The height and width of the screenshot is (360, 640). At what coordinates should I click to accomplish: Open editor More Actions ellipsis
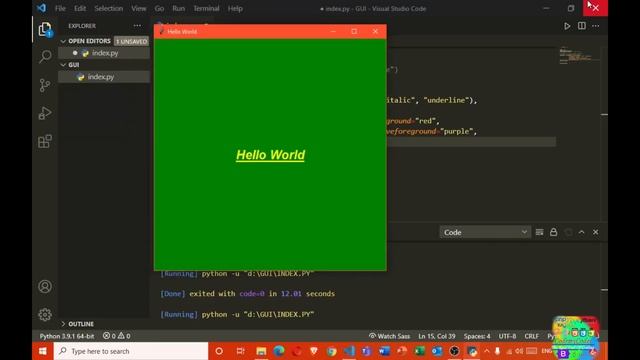coord(596,26)
